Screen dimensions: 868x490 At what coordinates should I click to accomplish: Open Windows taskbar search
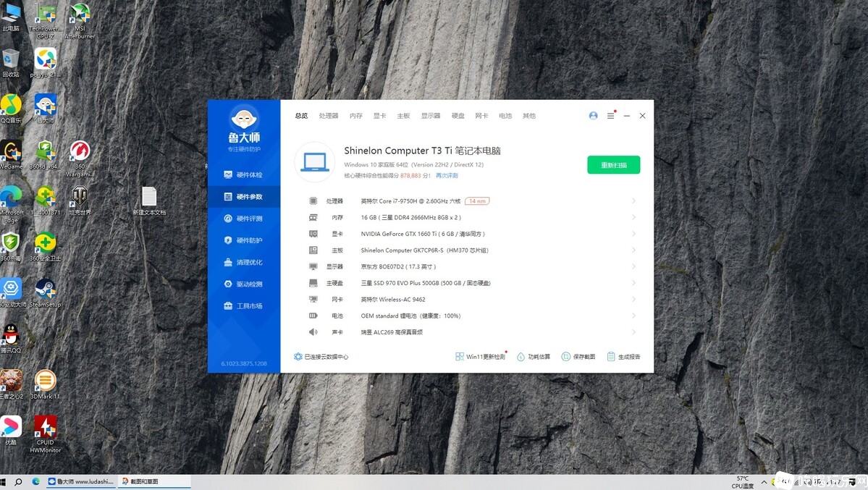(18, 482)
